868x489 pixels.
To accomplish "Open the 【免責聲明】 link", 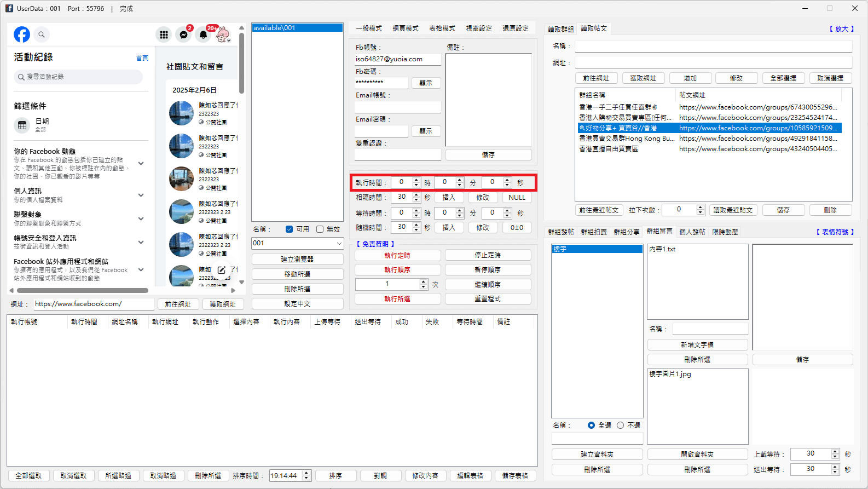I will pos(375,244).
